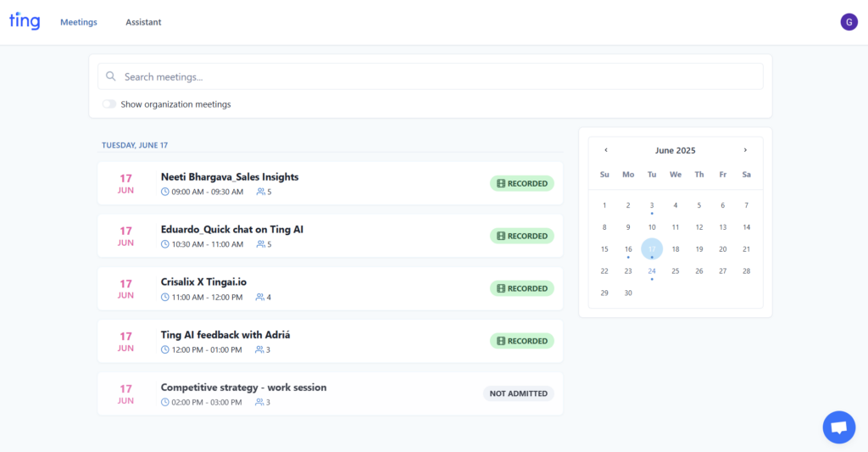Go to next month in calendar
Image resolution: width=868 pixels, height=452 pixels.
745,150
